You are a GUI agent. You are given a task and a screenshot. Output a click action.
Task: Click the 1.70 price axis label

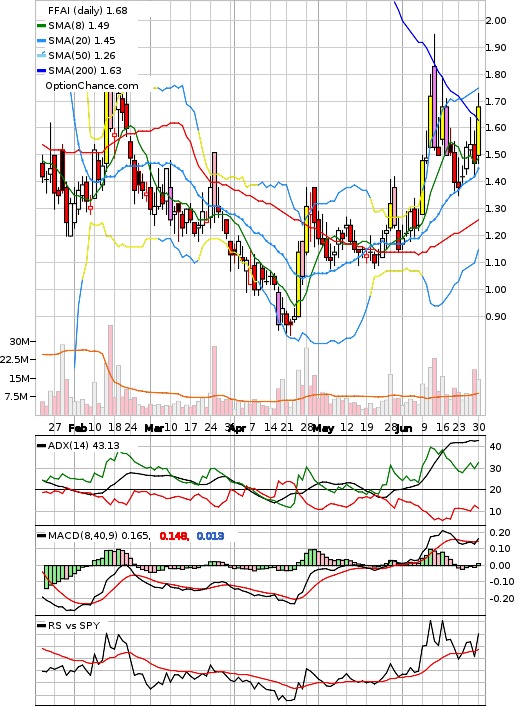[x=496, y=102]
